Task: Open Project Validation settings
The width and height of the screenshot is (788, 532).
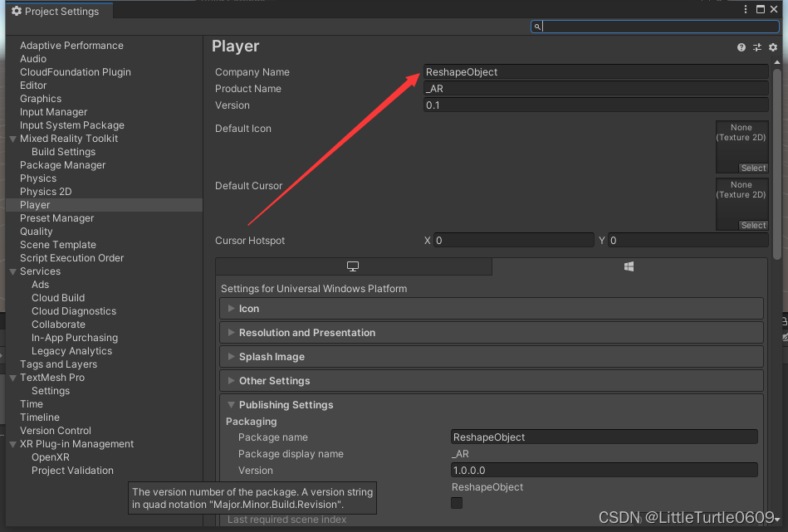Action: [72, 471]
